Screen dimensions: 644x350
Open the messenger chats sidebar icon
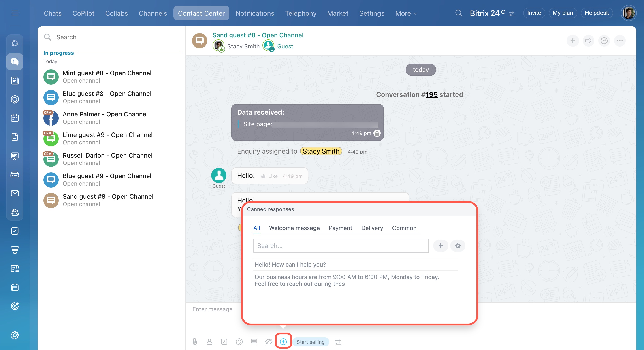pos(15,62)
